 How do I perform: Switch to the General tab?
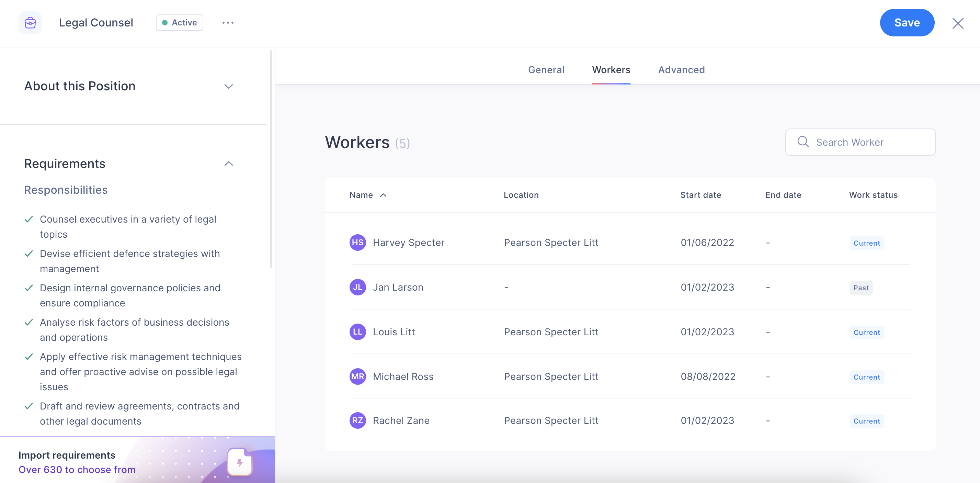pos(546,70)
